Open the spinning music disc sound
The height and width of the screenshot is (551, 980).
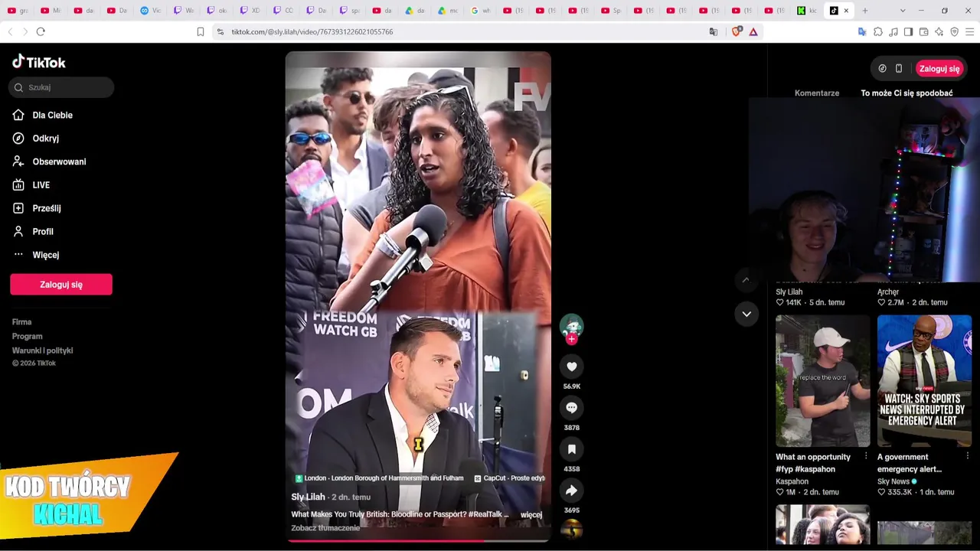click(x=571, y=529)
